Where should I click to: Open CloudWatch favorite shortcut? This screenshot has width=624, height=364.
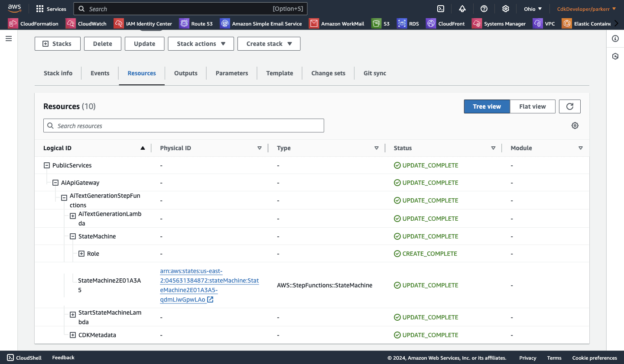pyautogui.click(x=86, y=24)
